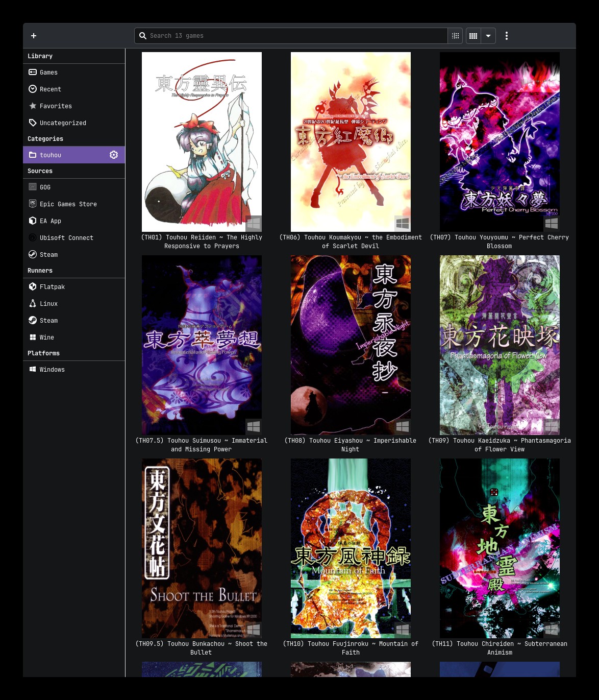Click the Recent clock icon
This screenshot has height=700, width=599.
33,89
